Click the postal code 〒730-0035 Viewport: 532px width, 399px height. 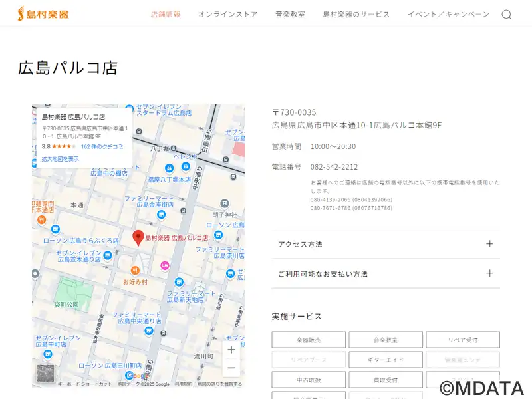(294, 112)
